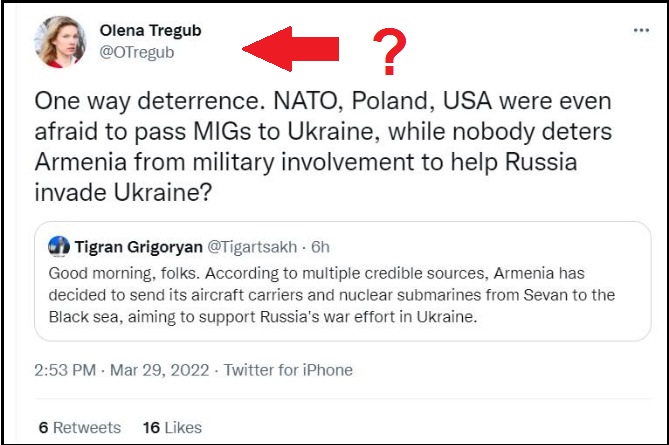Click the retweet count number 6

pos(43,428)
